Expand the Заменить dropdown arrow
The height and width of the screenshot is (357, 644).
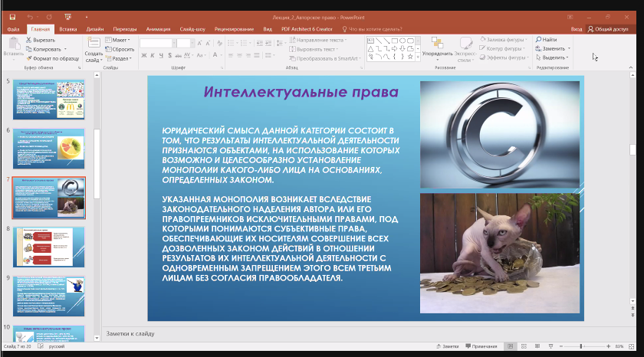pyautogui.click(x=569, y=48)
